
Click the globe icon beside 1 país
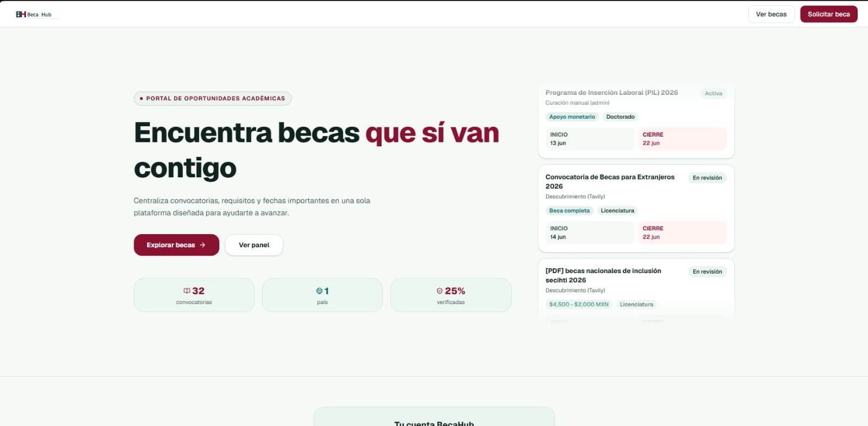319,291
